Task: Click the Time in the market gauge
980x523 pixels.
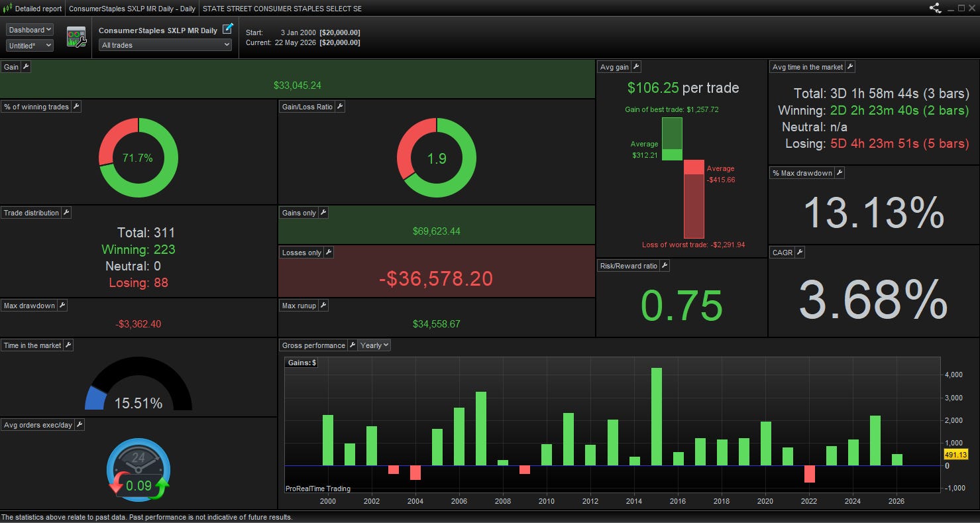Action: pyautogui.click(x=138, y=388)
